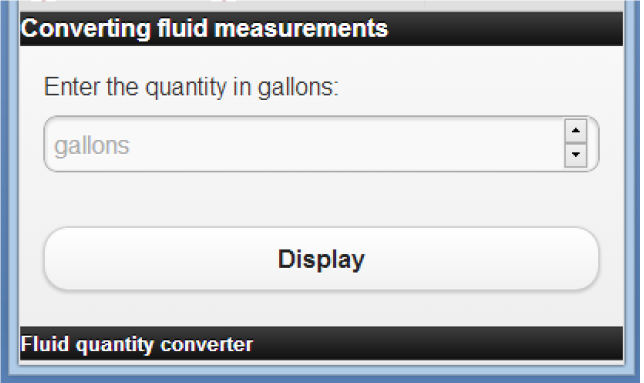This screenshot has width=644, height=383.
Task: Click the small upward triangle icon
Action: coord(575,131)
